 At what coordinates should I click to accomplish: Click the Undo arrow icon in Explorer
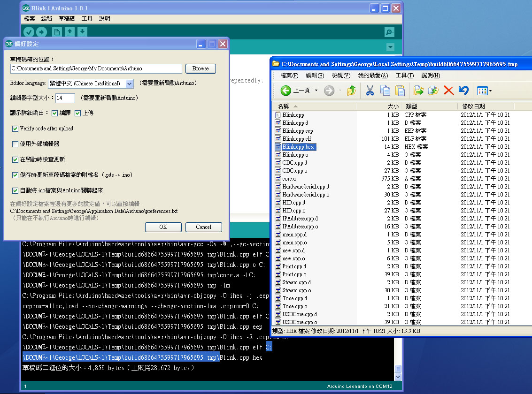pyautogui.click(x=463, y=91)
